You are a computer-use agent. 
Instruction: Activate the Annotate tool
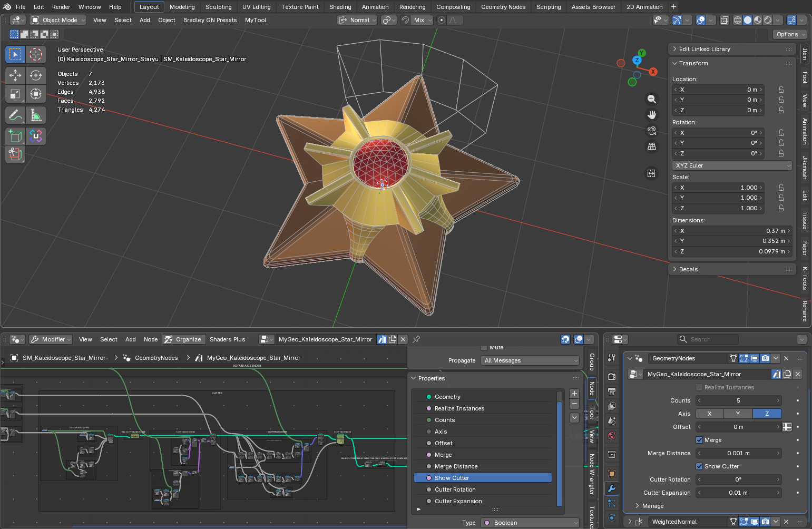coord(15,115)
